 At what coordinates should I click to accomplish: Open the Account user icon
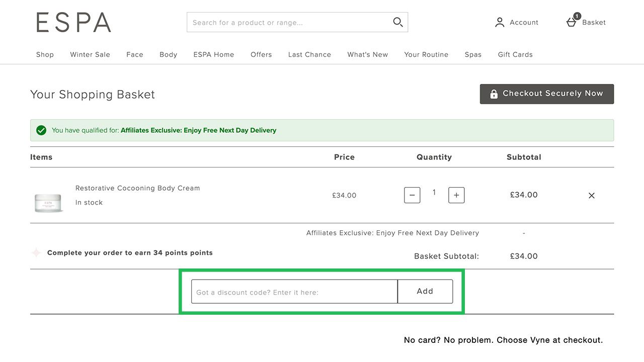(500, 22)
